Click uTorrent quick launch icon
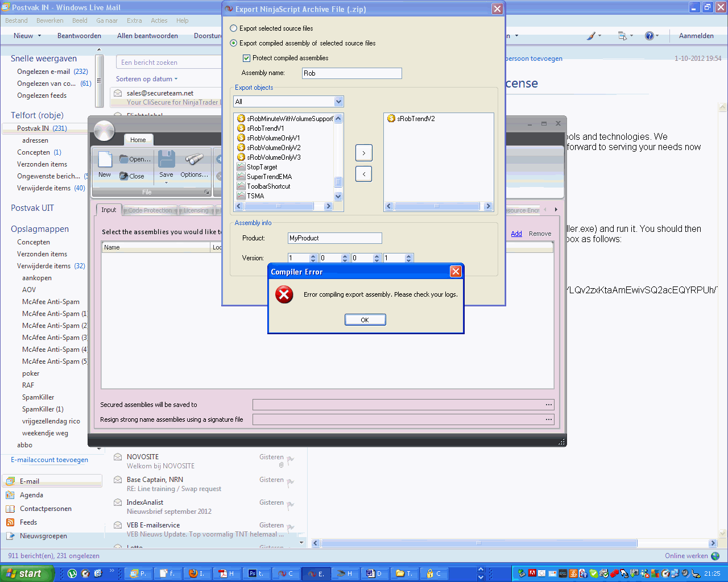 [72, 573]
